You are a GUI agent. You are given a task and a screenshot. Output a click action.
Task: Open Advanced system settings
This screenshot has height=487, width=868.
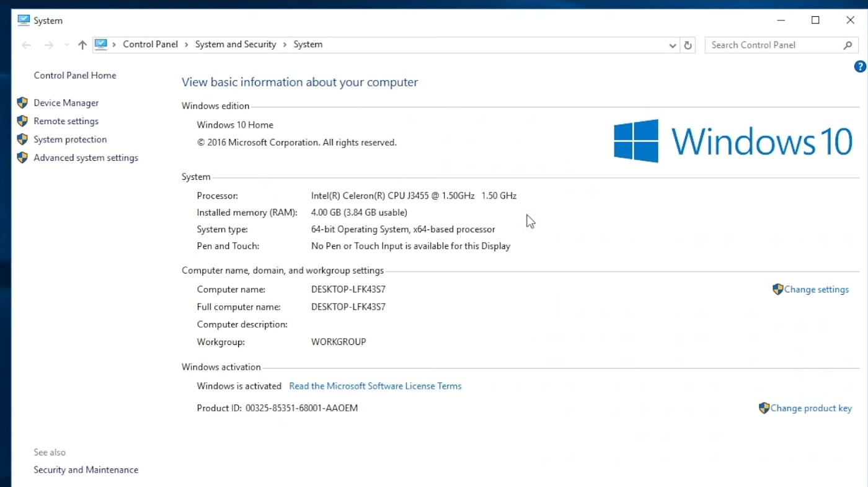86,158
